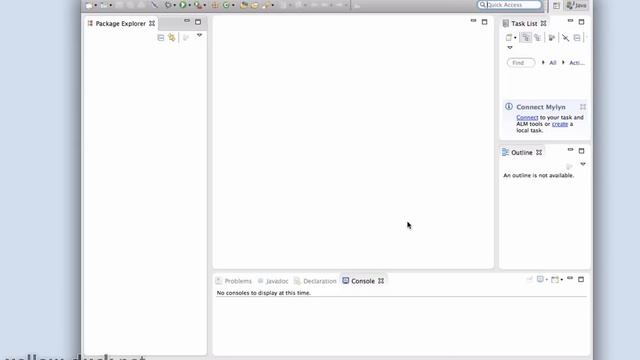Close the Task List view
640x360 pixels.
click(x=544, y=23)
